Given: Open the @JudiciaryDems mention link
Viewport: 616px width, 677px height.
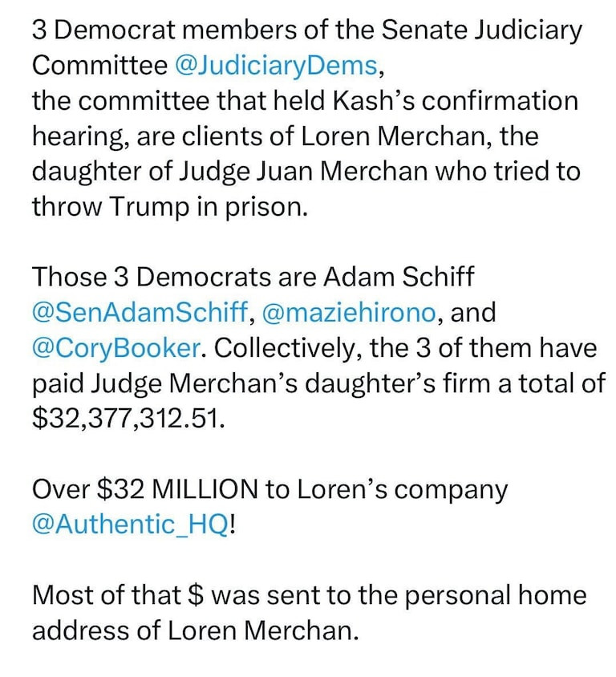Looking at the screenshot, I should pyautogui.click(x=274, y=65).
